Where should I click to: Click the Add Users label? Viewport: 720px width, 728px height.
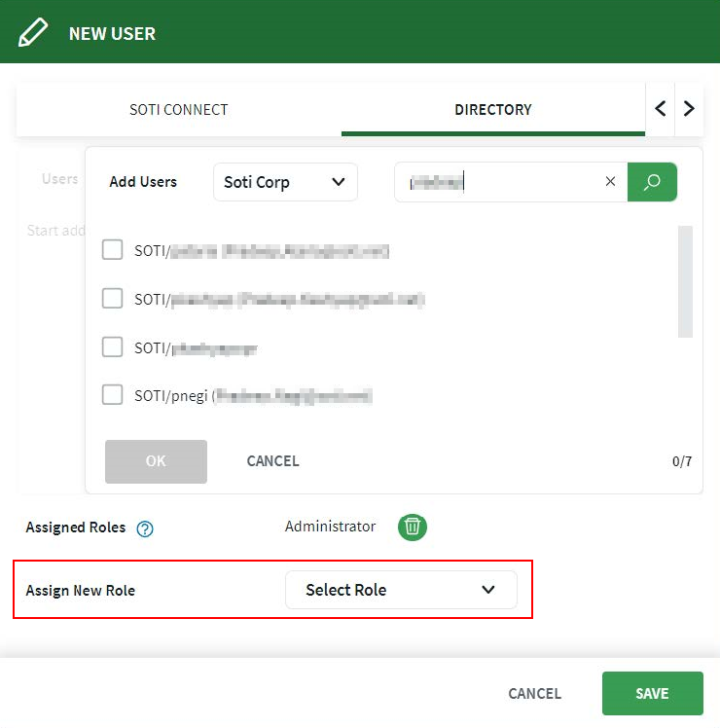143,182
